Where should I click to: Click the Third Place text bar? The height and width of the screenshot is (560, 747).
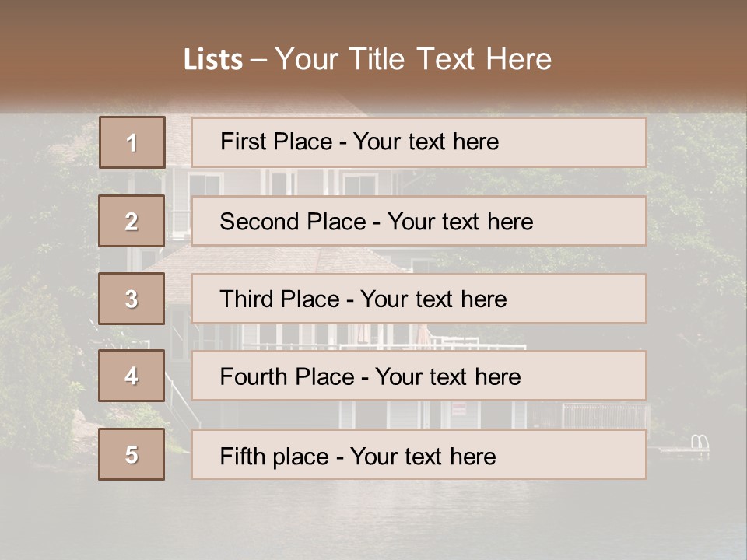pos(419,299)
